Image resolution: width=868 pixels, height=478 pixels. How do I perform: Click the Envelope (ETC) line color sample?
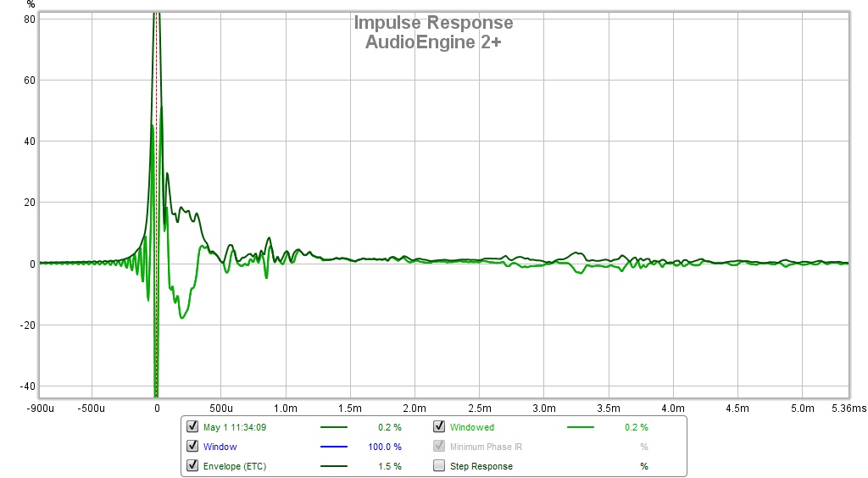[334, 466]
